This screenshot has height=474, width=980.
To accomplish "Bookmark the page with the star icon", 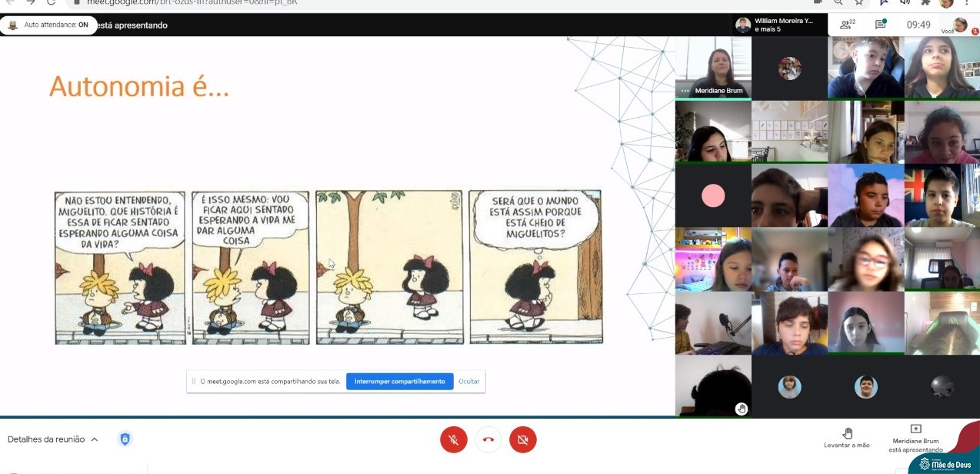I will click(858, 2).
